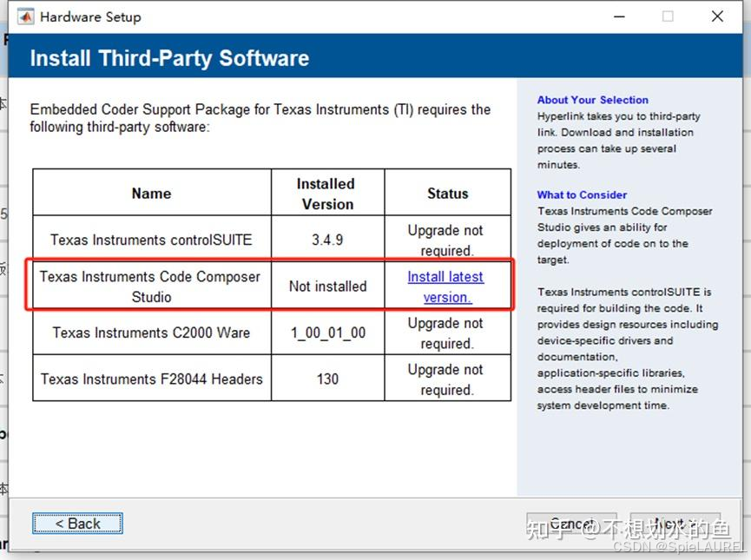Click the Status column header

[447, 193]
